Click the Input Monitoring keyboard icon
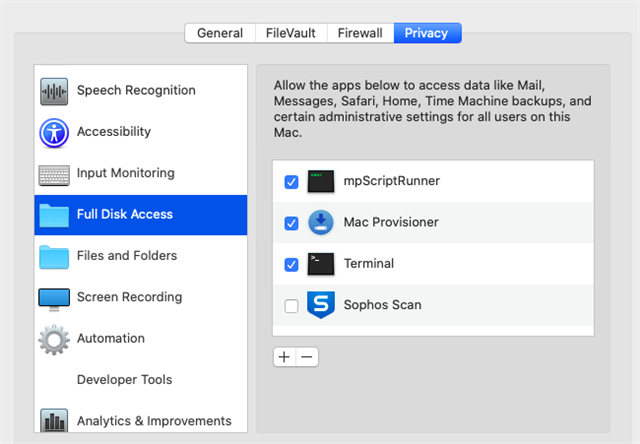 (54, 175)
